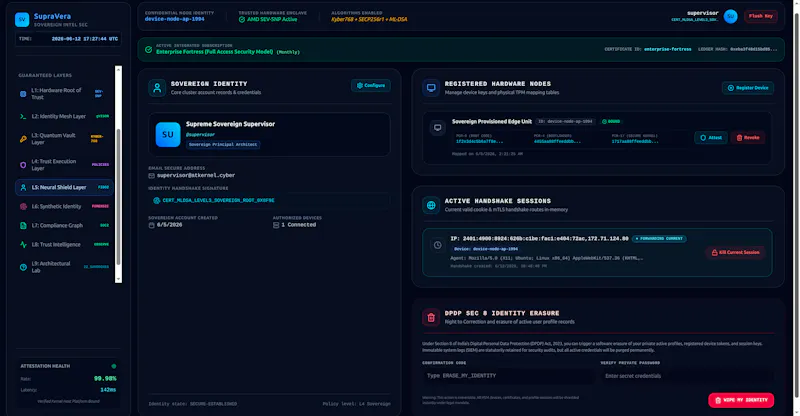Click the identity handshake signature icon
This screenshot has height=416, width=800.
(157, 201)
